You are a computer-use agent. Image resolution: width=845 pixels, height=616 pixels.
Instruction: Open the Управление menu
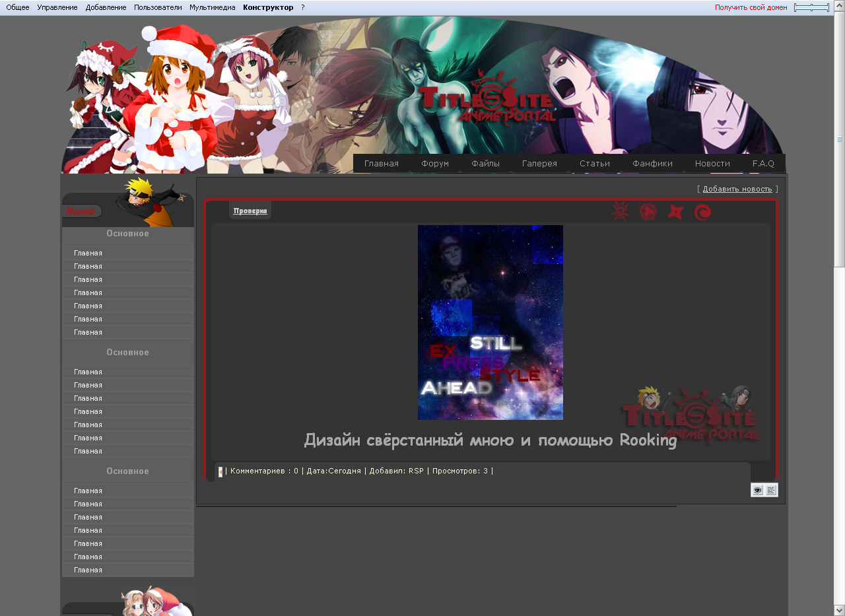click(x=57, y=7)
